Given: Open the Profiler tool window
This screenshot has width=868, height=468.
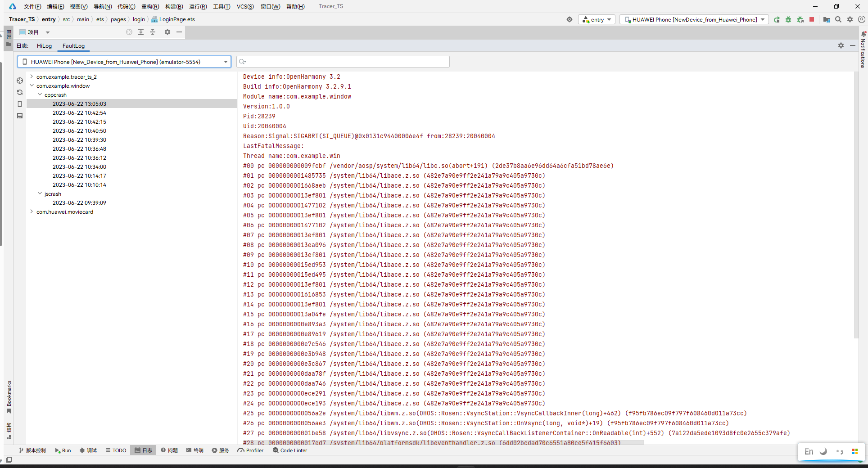Looking at the screenshot, I should tap(250, 450).
